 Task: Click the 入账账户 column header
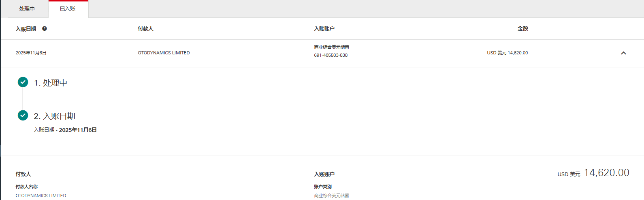(x=324, y=28)
